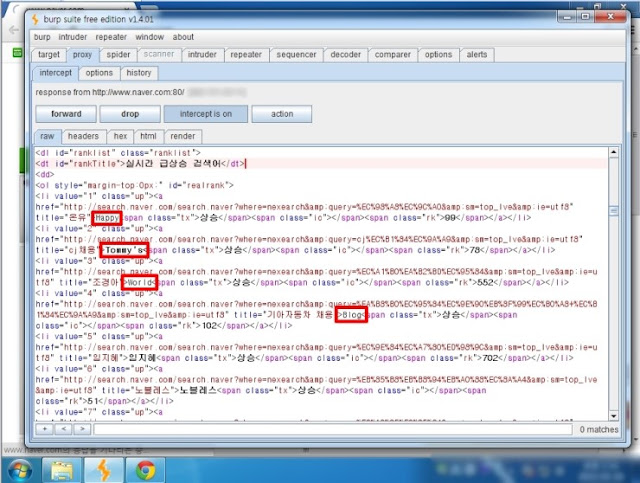
Task: Click the plus button beside search field
Action: pyautogui.click(x=44, y=429)
